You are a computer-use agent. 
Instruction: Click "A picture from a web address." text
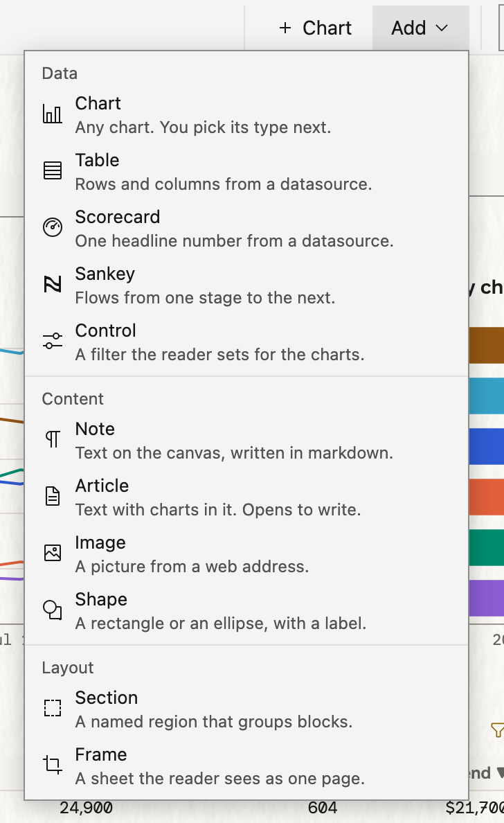coord(192,567)
